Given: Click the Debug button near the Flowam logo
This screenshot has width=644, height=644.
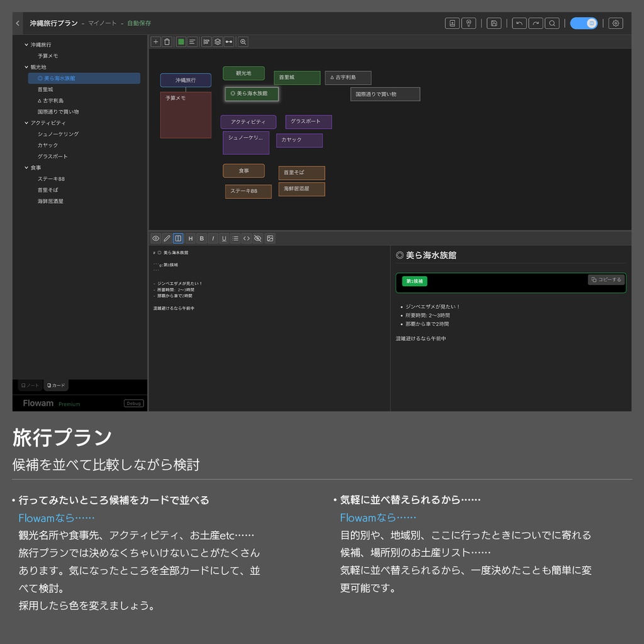Looking at the screenshot, I should (133, 403).
